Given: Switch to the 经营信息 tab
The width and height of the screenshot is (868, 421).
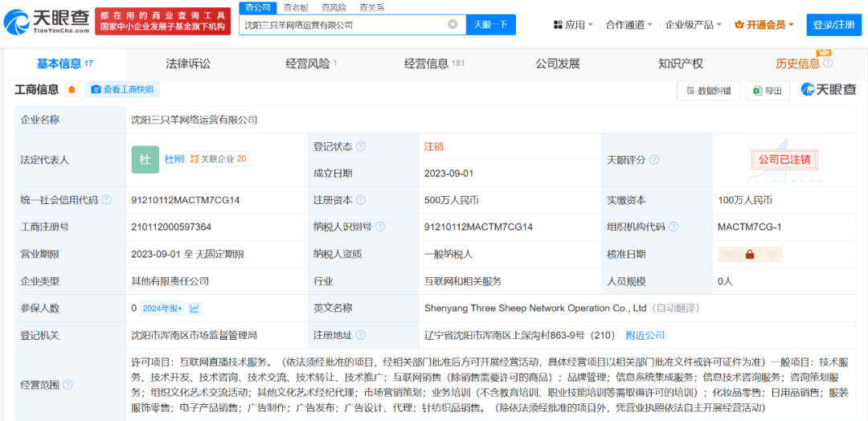Looking at the screenshot, I should tap(434, 63).
